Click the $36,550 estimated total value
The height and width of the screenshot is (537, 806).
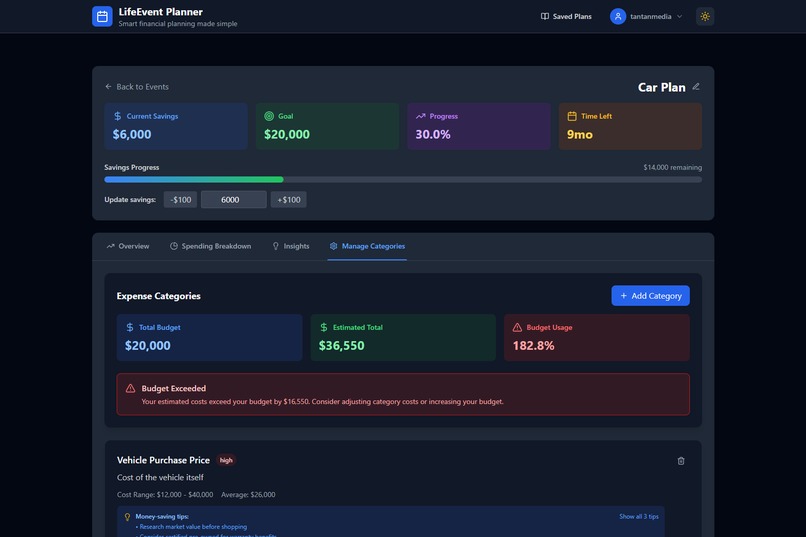click(x=341, y=346)
